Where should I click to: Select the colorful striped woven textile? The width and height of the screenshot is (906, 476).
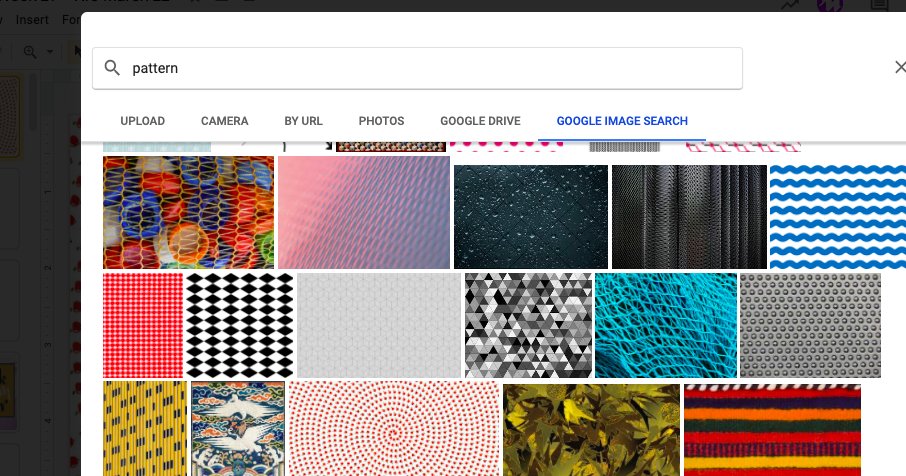(x=773, y=430)
